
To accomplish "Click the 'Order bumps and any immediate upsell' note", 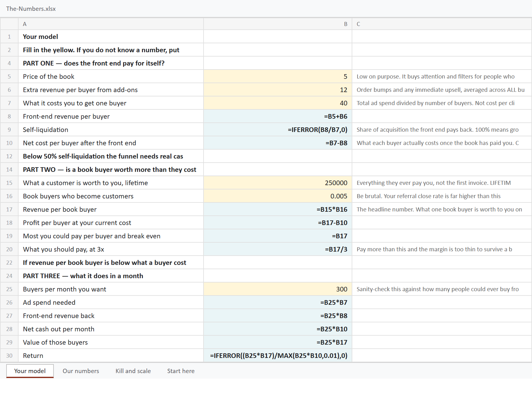I will pyautogui.click(x=442, y=90).
